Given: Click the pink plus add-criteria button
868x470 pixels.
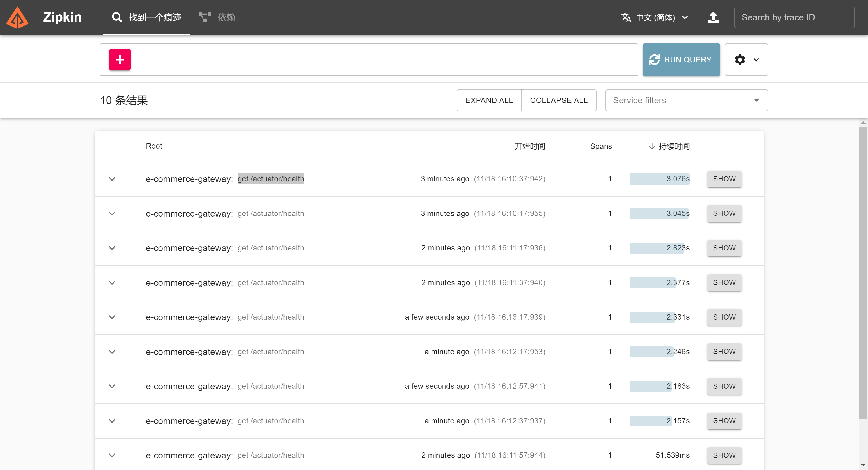Looking at the screenshot, I should (x=120, y=60).
